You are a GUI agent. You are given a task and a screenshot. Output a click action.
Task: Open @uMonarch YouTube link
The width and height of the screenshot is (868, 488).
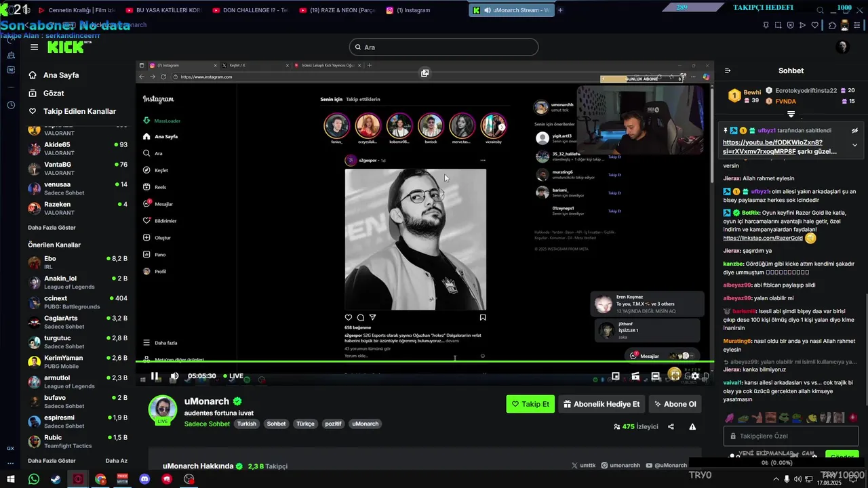pos(666,466)
